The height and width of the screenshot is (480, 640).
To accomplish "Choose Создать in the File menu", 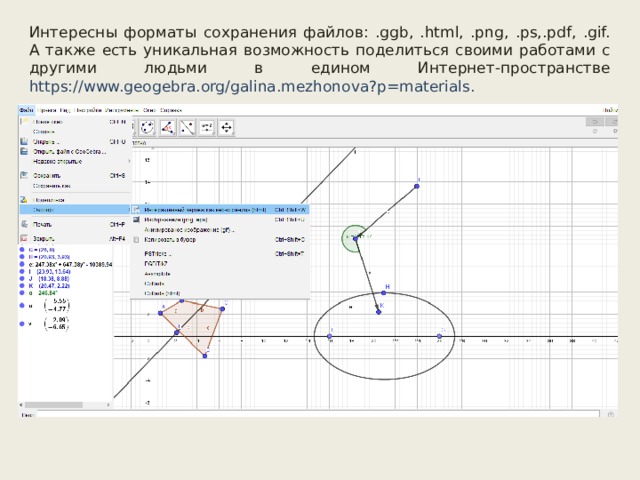I will [75, 131].
